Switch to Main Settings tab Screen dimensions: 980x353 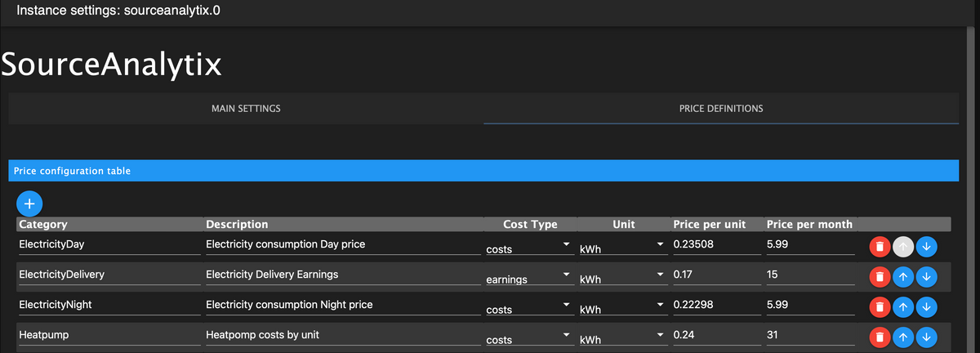246,108
